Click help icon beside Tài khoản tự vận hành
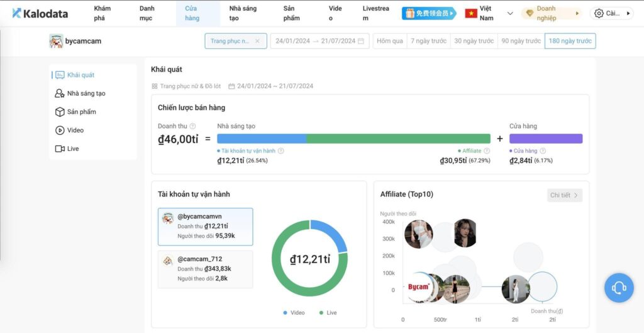 coord(281,151)
